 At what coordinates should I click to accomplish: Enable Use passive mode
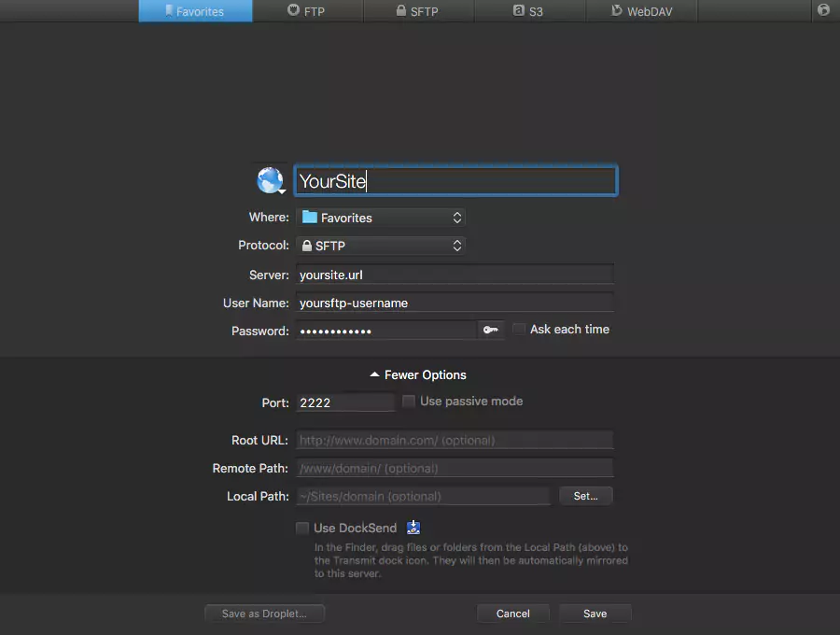coord(408,401)
